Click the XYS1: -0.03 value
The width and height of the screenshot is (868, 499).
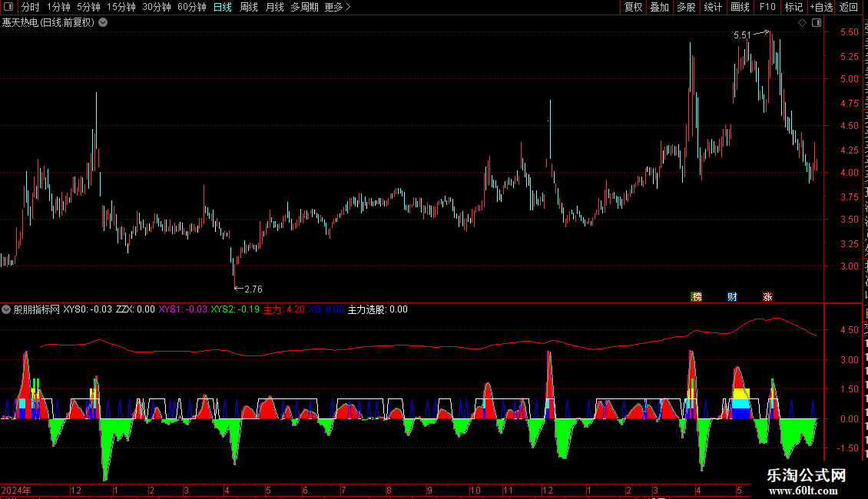pyautogui.click(x=183, y=309)
